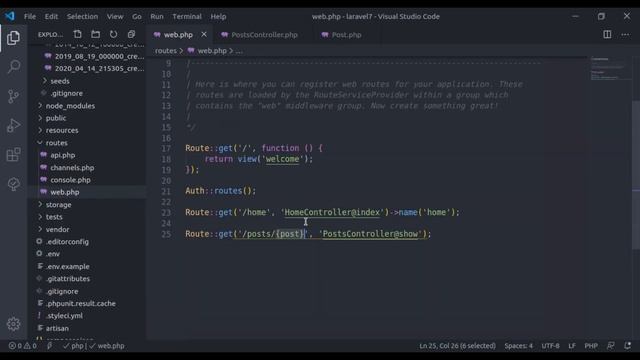The width and height of the screenshot is (640, 360).
Task: Open api.php in the file tree
Action: pos(62,155)
